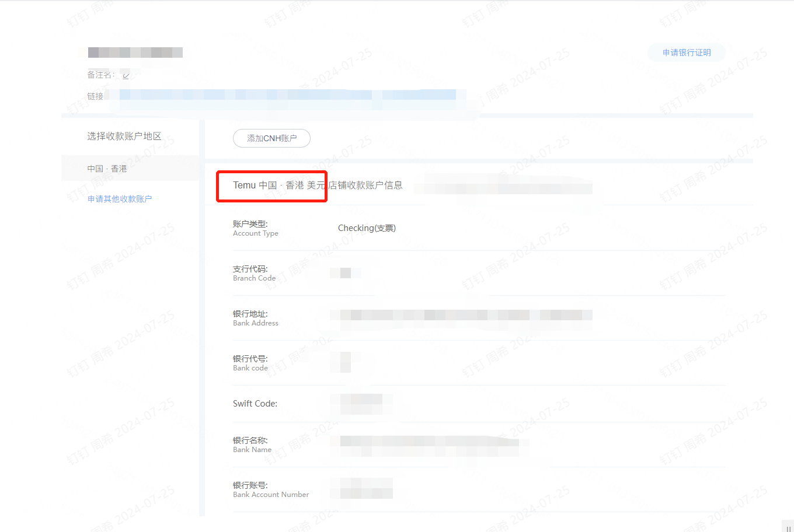Click the 申请银行证明 button

687,52
